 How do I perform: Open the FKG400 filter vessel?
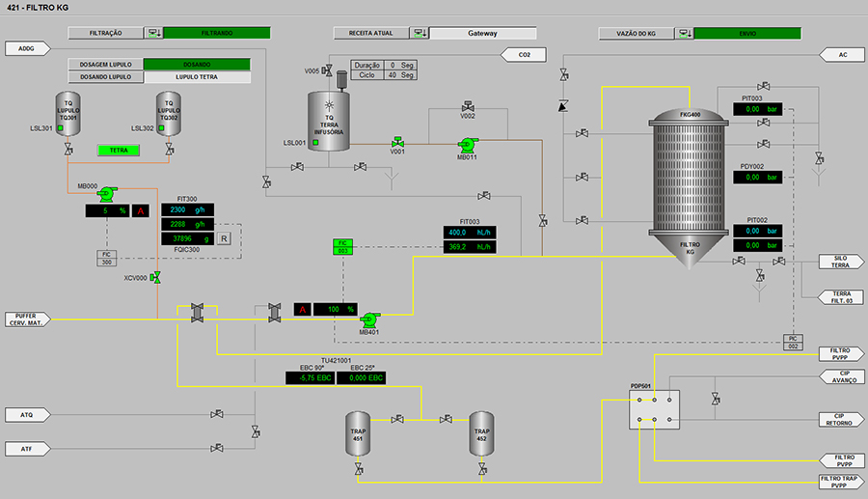pos(690,179)
